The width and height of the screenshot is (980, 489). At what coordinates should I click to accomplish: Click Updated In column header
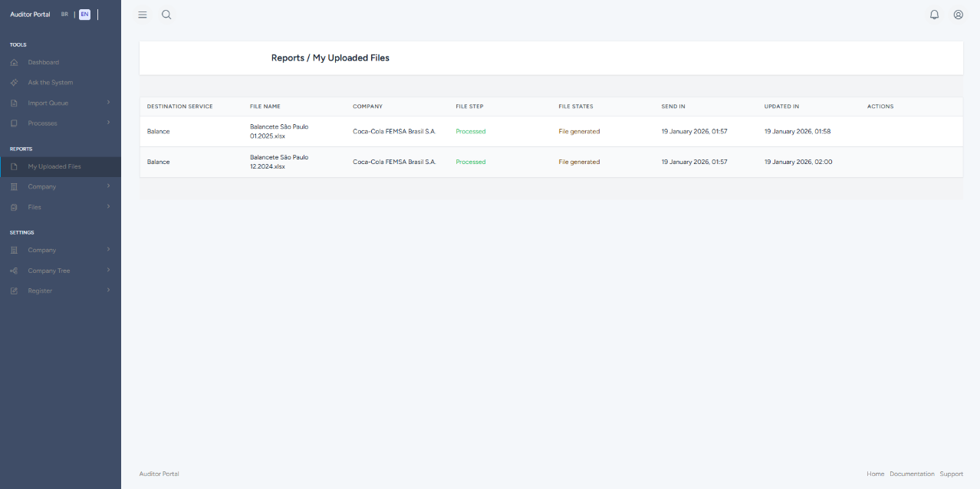coord(781,107)
